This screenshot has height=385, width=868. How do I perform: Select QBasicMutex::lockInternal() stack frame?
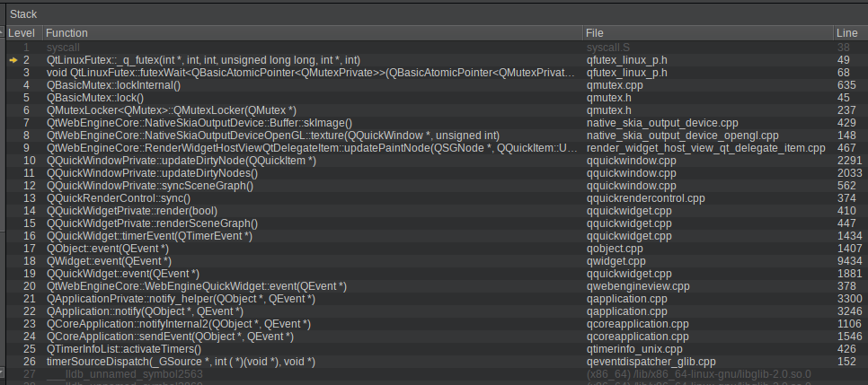113,85
